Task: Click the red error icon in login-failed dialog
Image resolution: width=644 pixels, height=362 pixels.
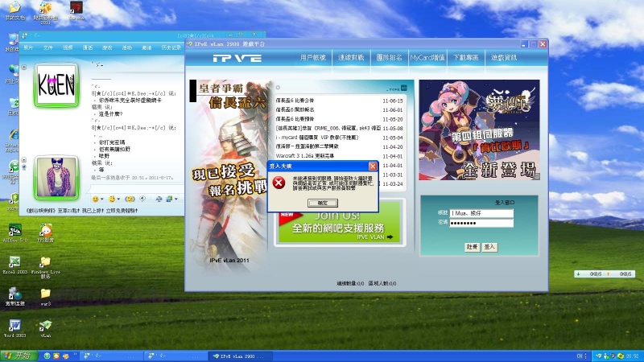Action: tap(279, 183)
